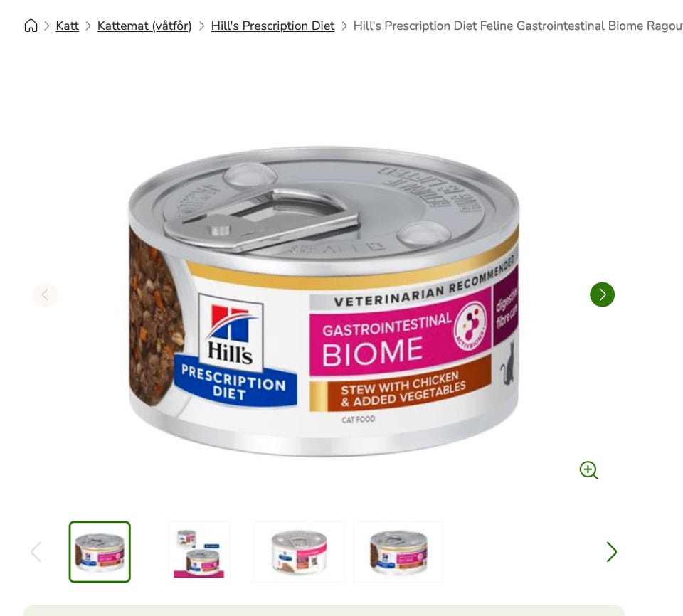The width and height of the screenshot is (683, 616).
Task: Go to the home page via house icon
Action: [31, 26]
